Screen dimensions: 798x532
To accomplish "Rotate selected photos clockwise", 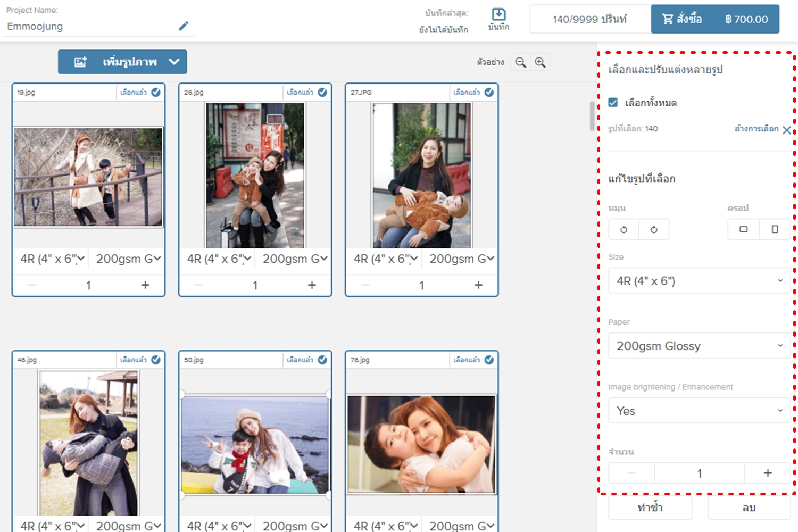I will pos(654,229).
